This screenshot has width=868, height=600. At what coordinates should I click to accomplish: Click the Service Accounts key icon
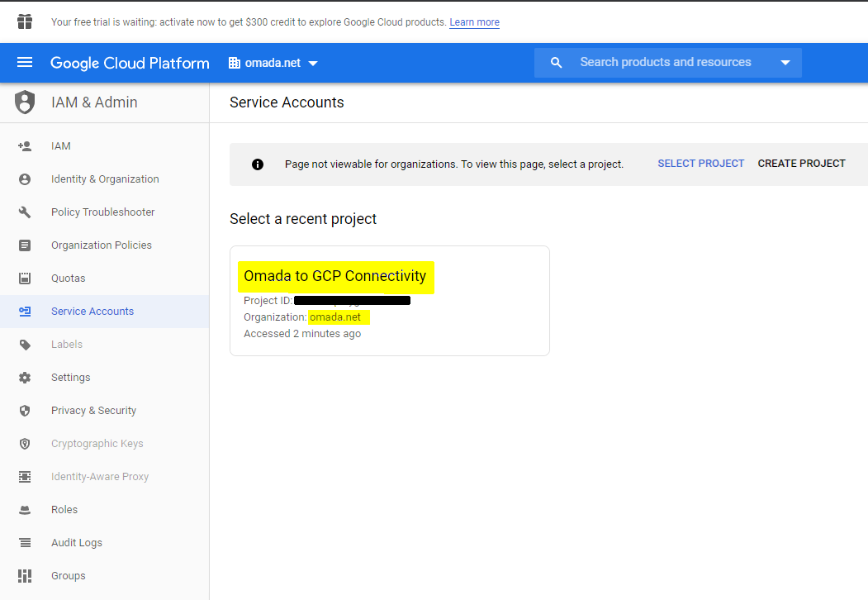click(x=24, y=312)
